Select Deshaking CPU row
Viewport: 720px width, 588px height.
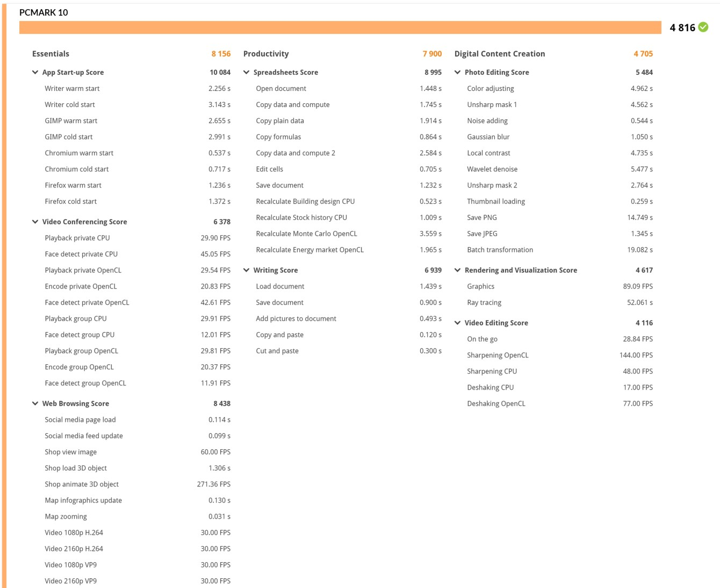(560, 387)
